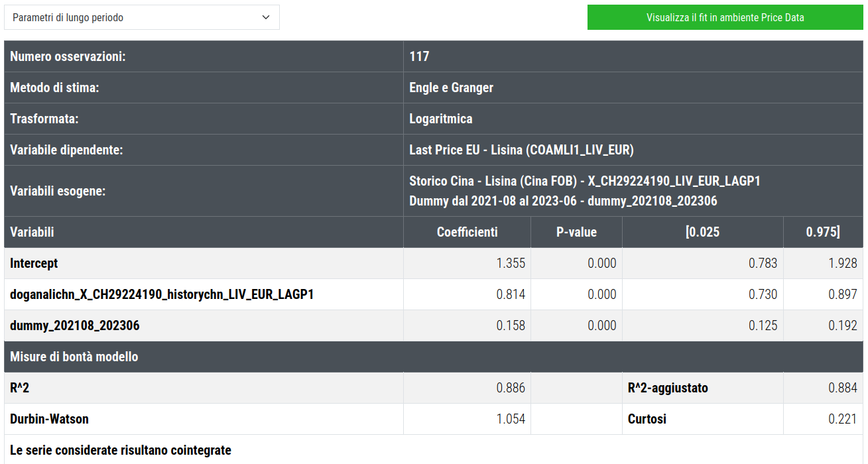Click the 'Variabili' column header
Viewport: 868px width, 464px height.
point(32,232)
